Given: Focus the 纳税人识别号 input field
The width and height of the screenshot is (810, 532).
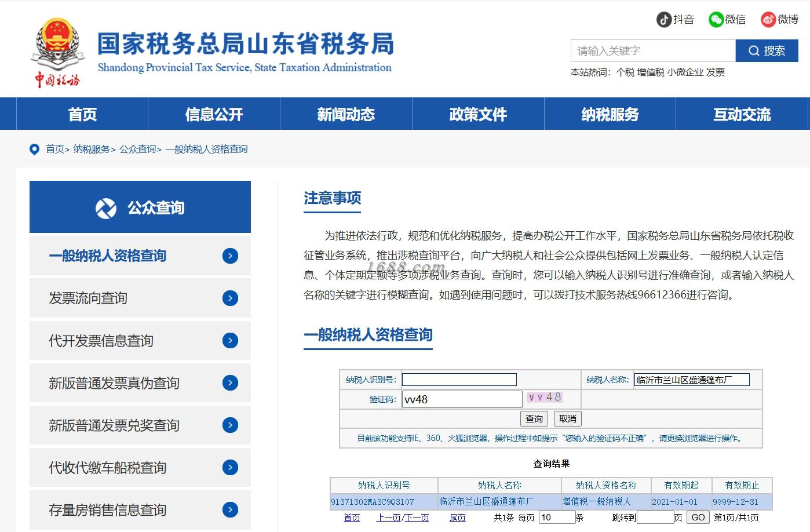Looking at the screenshot, I should click(x=459, y=380).
